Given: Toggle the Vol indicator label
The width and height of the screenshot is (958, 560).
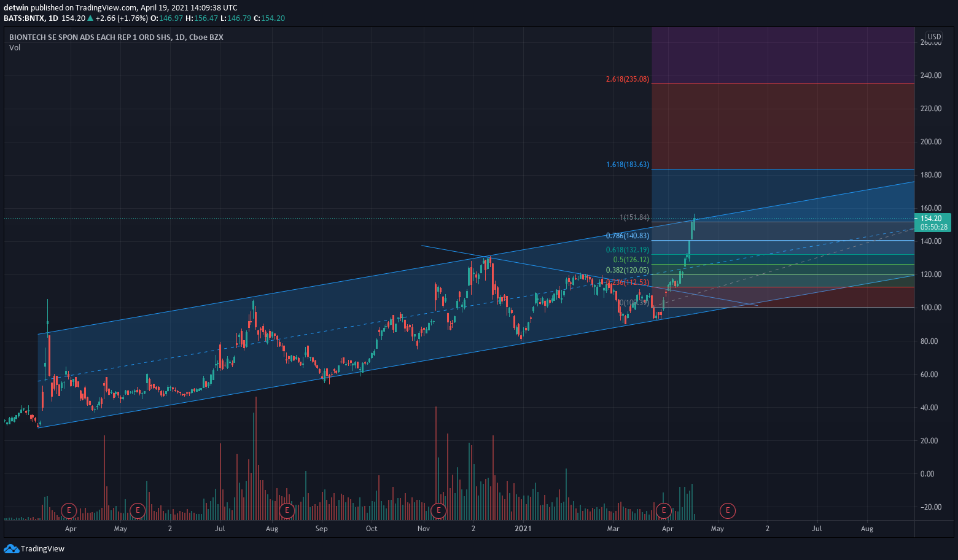Looking at the screenshot, I should (15, 47).
